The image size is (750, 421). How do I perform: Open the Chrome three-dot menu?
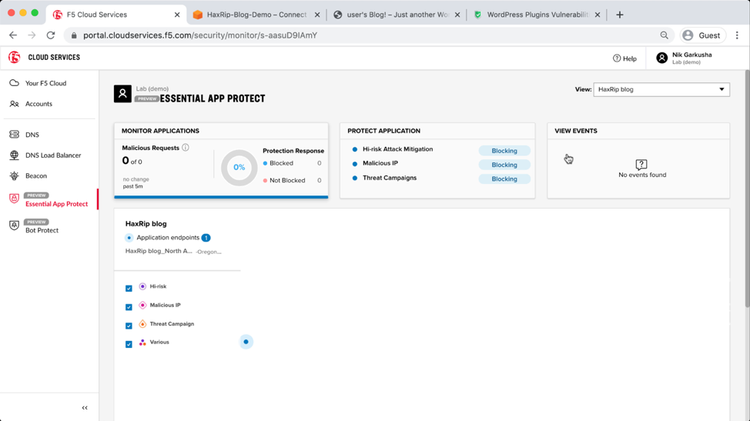[737, 35]
